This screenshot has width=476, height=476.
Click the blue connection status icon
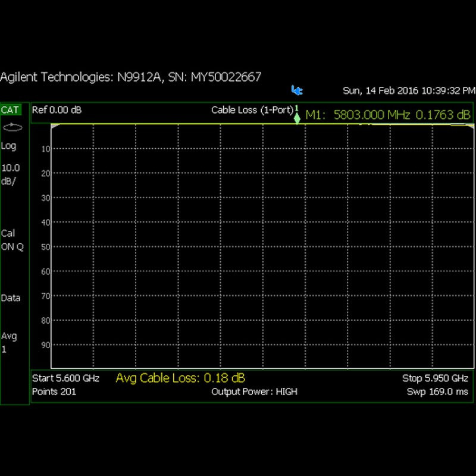[296, 90]
